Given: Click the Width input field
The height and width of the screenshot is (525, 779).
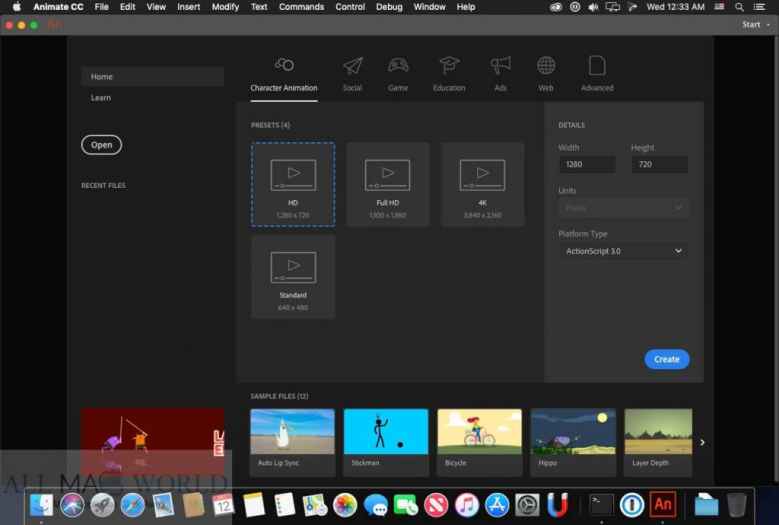Looking at the screenshot, I should tap(587, 164).
